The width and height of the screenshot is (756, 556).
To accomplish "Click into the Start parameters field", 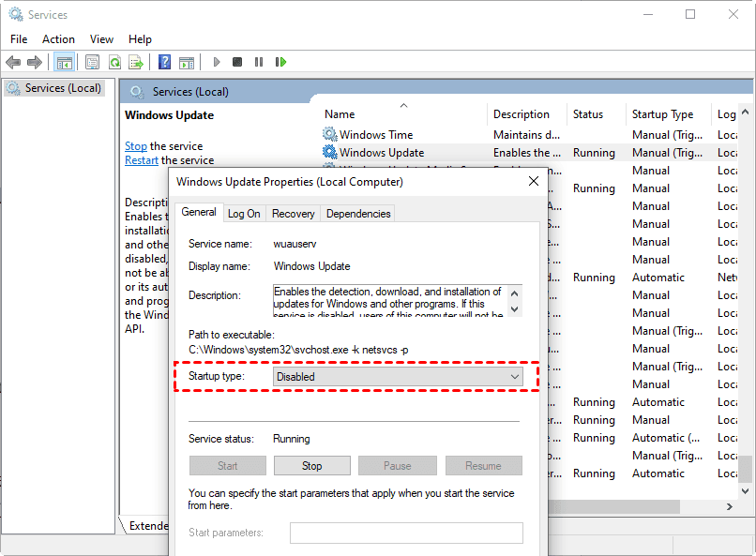I will tap(406, 533).
